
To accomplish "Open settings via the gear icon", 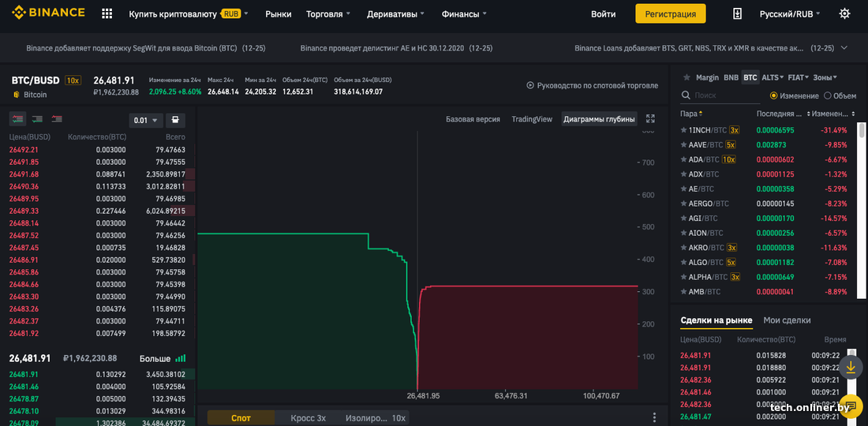I will [844, 14].
